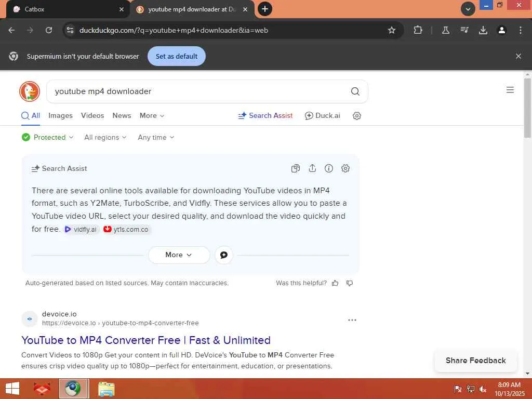Screen dimensions: 532x399
Task: Open Search Assist info icon
Action: coord(329,168)
